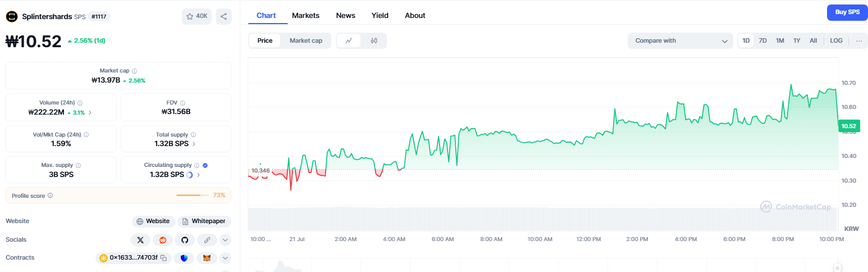Click the verified badge by Circulating supply
Image resolution: width=868 pixels, height=272 pixels.
[205, 165]
